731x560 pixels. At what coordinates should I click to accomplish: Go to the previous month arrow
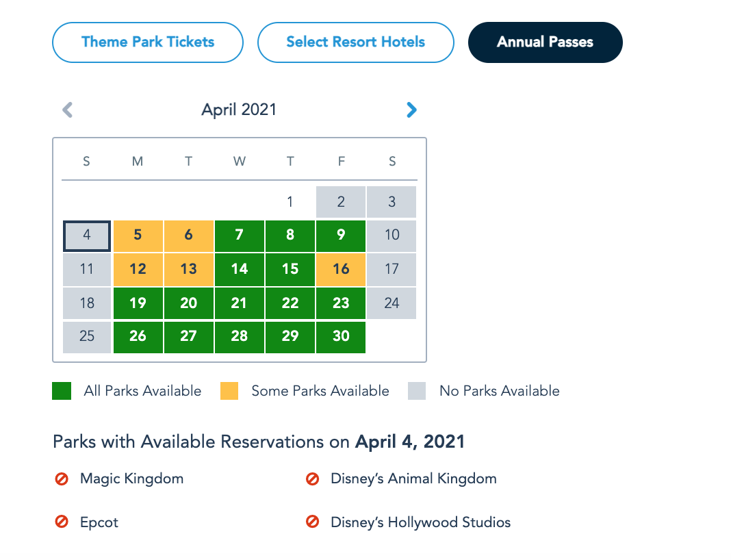tap(67, 110)
